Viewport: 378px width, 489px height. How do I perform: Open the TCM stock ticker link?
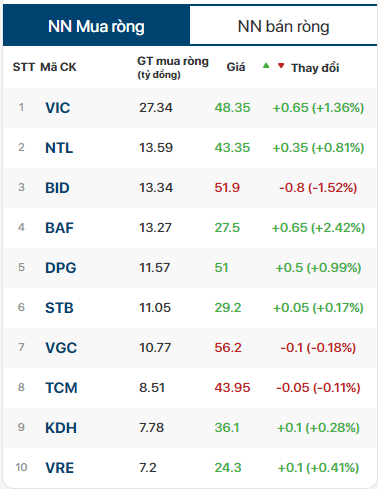(61, 388)
